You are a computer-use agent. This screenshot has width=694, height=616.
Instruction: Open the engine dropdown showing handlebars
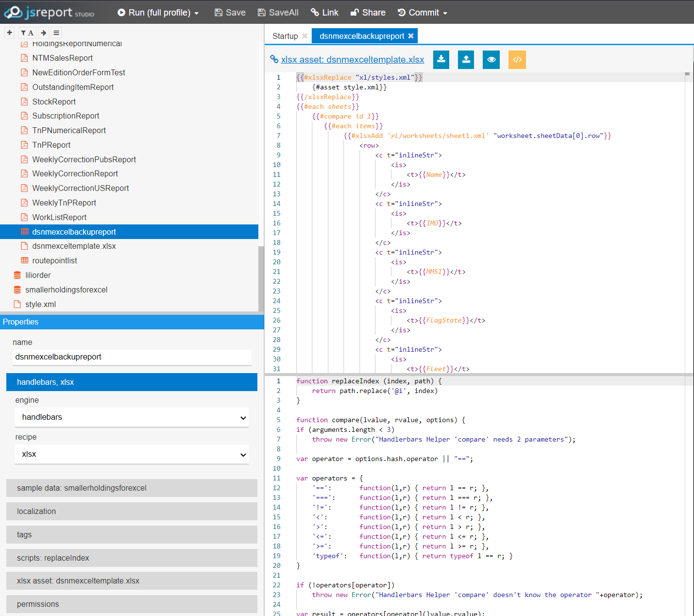[x=131, y=417]
